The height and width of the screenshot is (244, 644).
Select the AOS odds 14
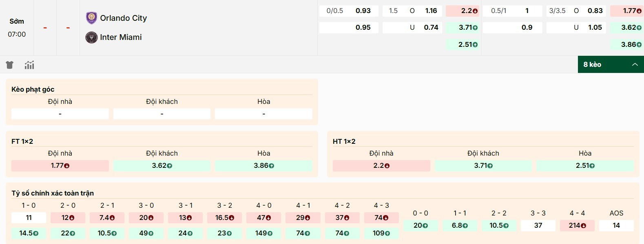point(616,226)
